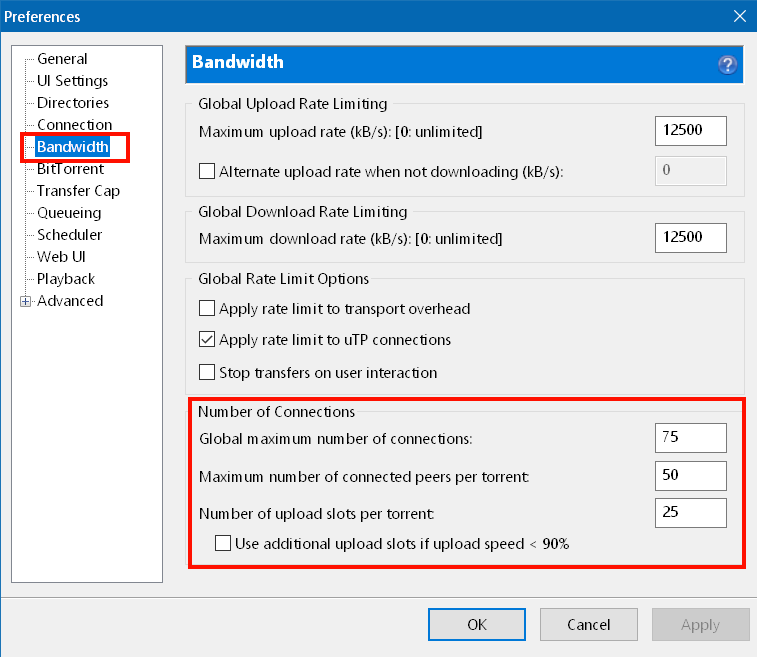757x657 pixels.
Task: Open the Scheduler preferences page
Action: tap(69, 235)
